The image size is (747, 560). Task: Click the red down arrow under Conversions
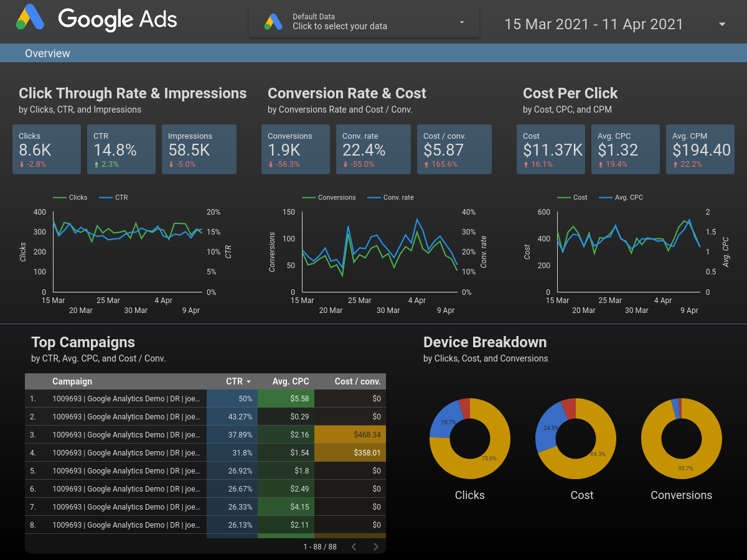pyautogui.click(x=271, y=164)
